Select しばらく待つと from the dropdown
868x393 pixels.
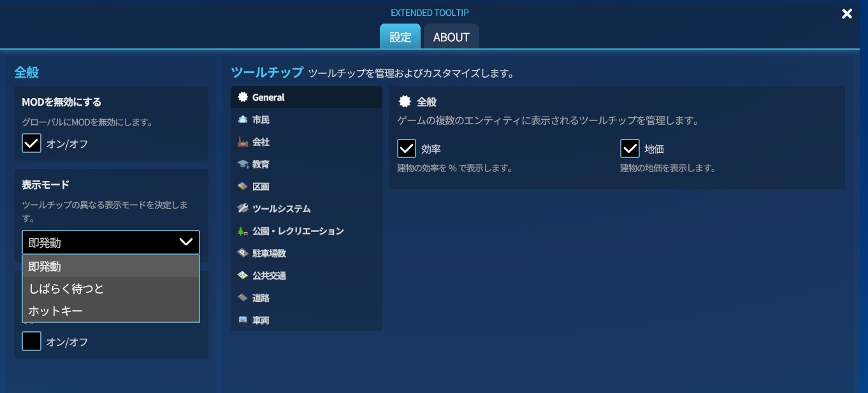66,289
